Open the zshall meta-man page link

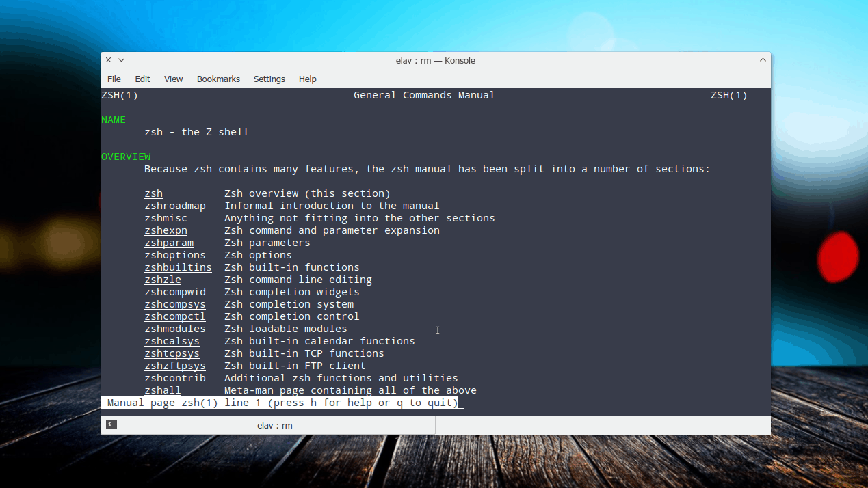(x=162, y=390)
